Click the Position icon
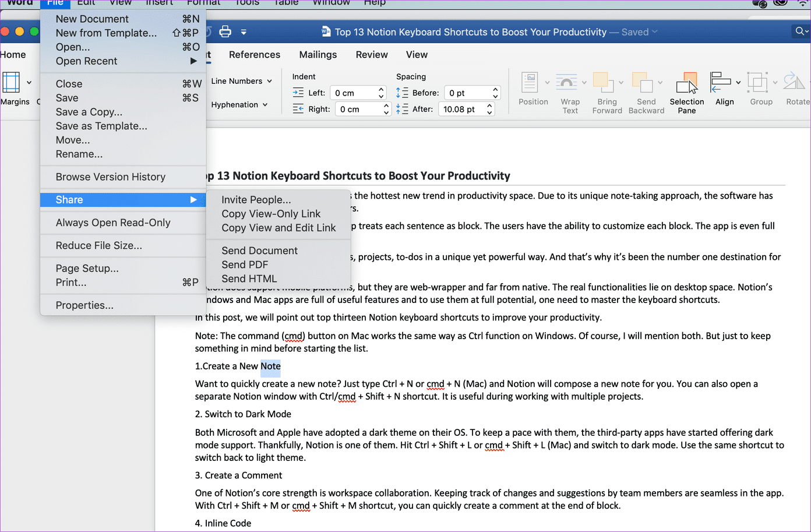811x532 pixels. (530, 83)
